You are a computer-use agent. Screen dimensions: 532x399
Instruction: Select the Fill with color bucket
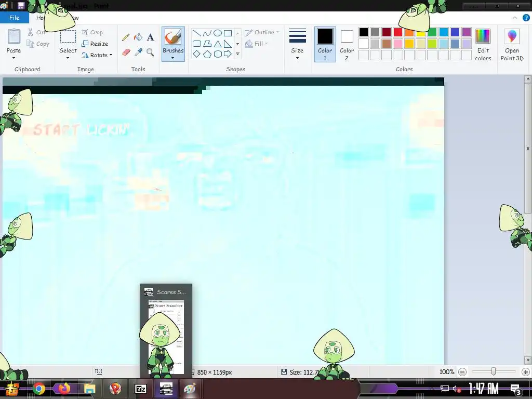coord(138,37)
